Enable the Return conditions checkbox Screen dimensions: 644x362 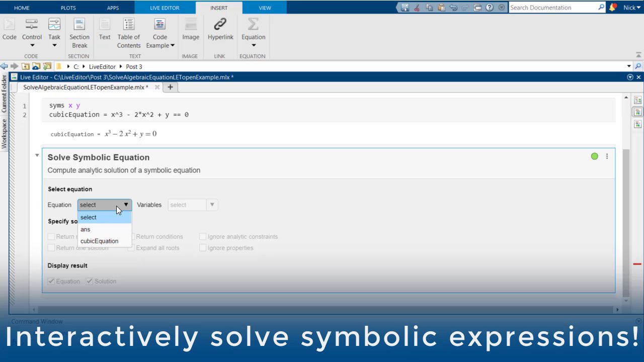click(x=131, y=236)
